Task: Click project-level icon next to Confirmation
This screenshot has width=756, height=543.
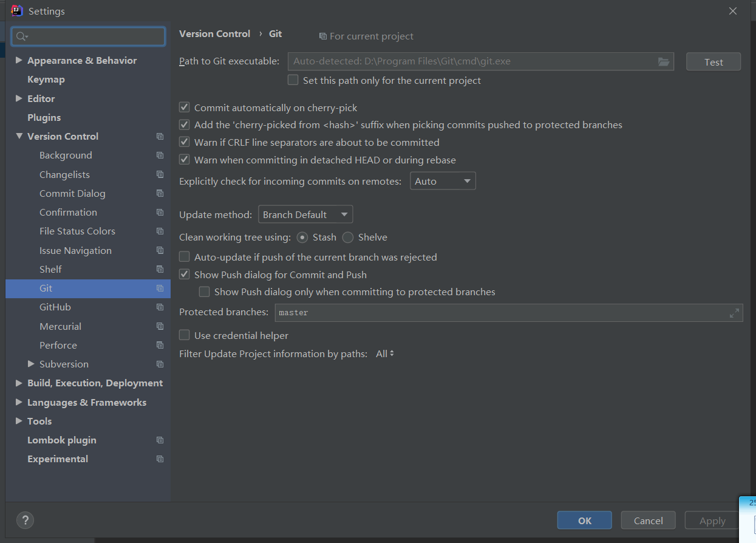Action: 160,212
